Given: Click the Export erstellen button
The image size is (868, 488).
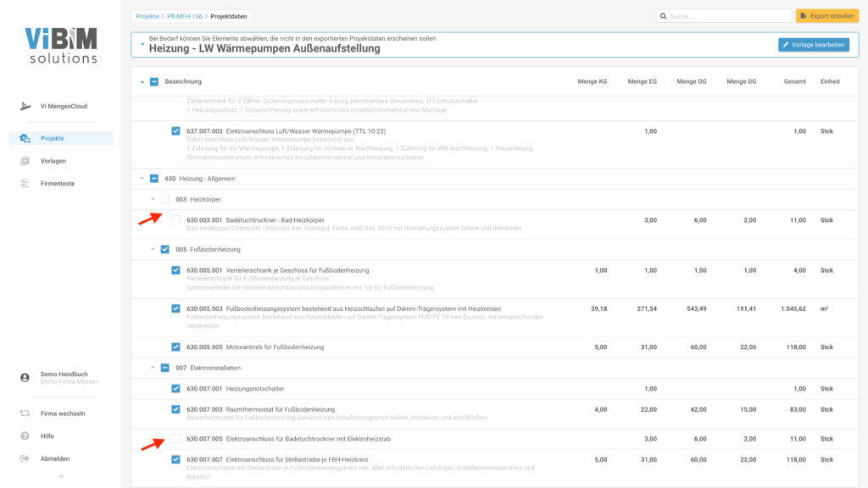Looking at the screenshot, I should (x=826, y=16).
